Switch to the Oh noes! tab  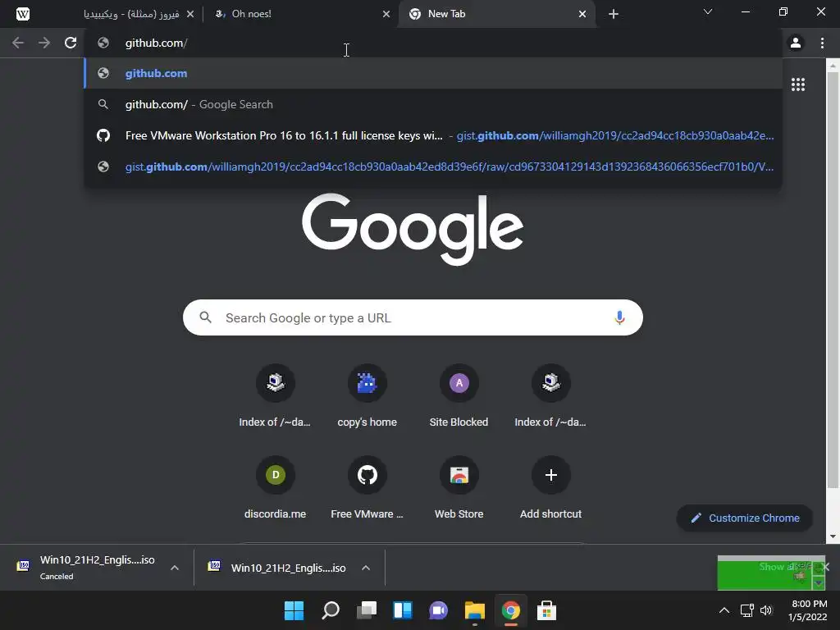300,14
